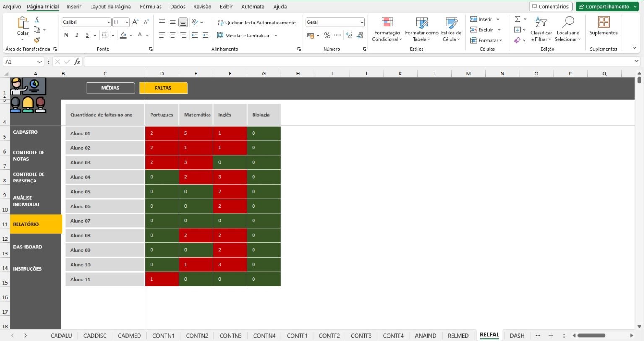
Task: Click the fill color bucket icon
Action: (123, 35)
